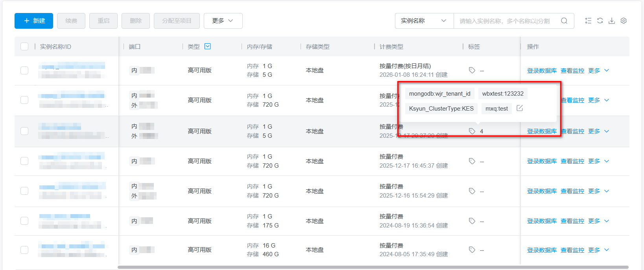Screen dimensions: 644x270
Task: Click the 内存/存储 column header
Action: (x=260, y=46)
